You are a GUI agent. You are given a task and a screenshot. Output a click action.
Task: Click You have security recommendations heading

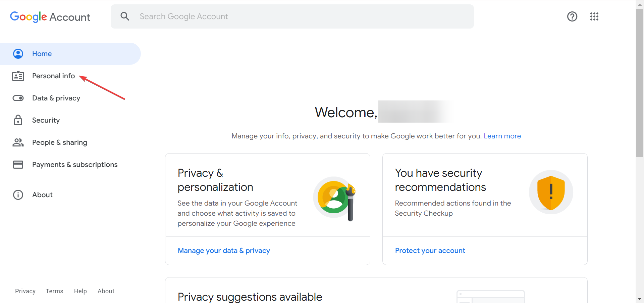pos(440,180)
